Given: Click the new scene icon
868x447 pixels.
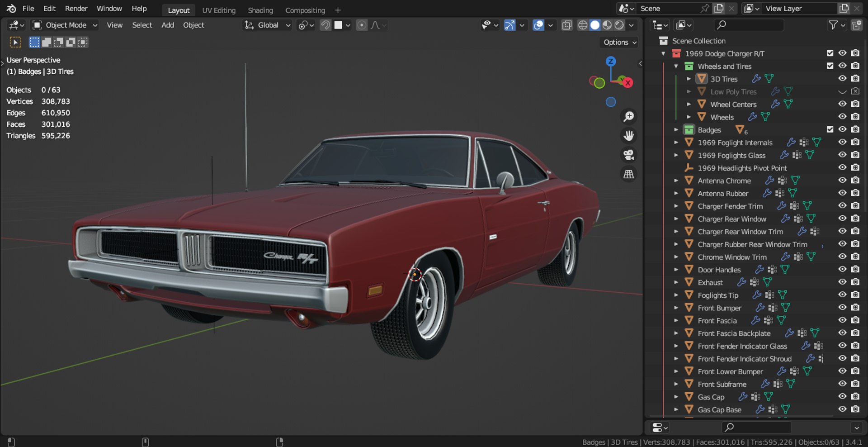Looking at the screenshot, I should [x=718, y=9].
